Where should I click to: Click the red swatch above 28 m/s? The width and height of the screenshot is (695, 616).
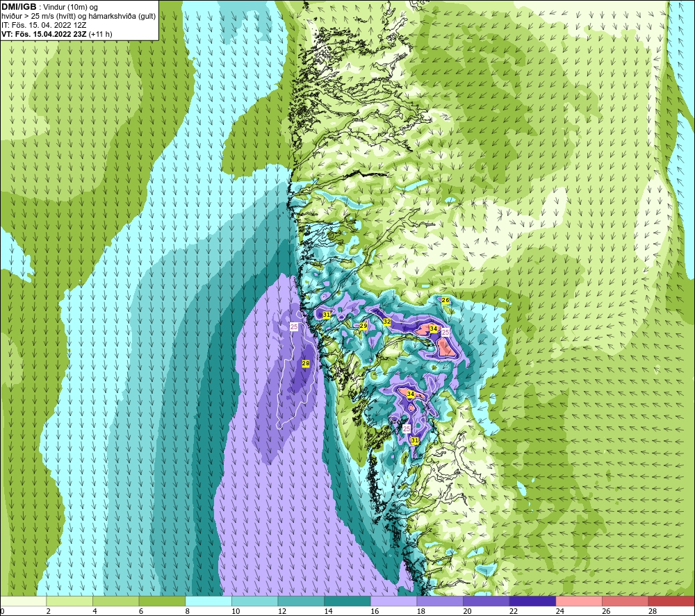click(x=671, y=601)
